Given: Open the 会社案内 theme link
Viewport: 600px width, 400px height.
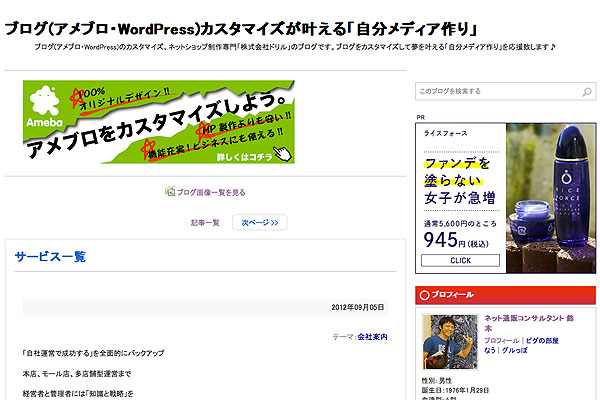Looking at the screenshot, I should (372, 337).
